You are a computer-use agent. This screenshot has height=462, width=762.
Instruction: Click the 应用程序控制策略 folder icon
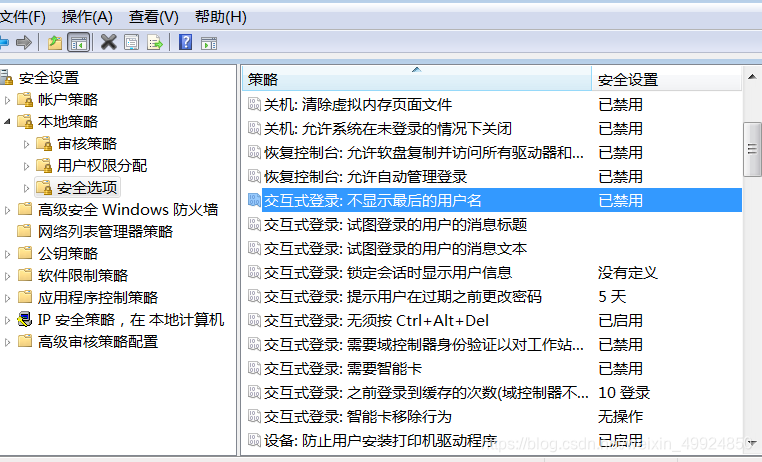point(25,297)
